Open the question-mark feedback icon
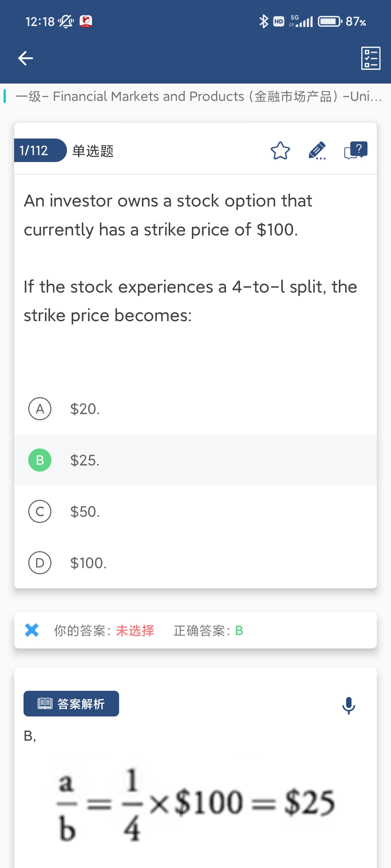The image size is (391, 868). coord(356,150)
